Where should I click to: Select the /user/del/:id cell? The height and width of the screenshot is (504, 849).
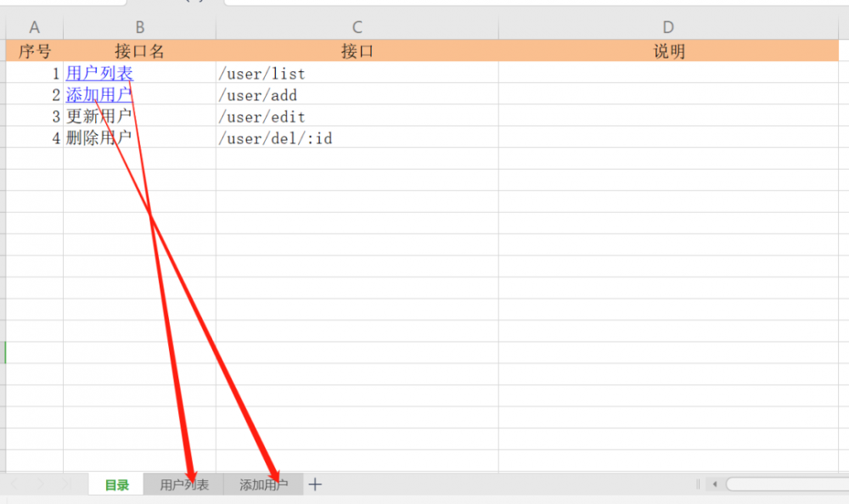(275, 137)
